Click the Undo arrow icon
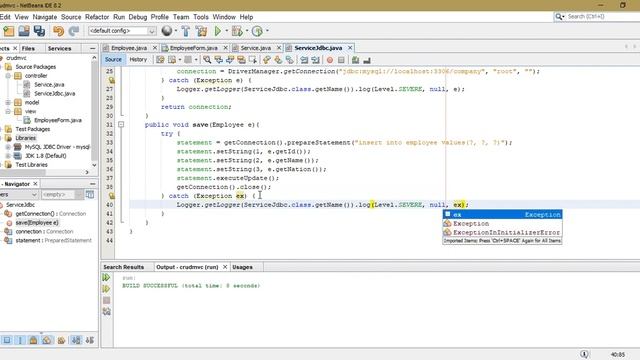Image resolution: width=640 pixels, height=360 pixels. (x=58, y=31)
